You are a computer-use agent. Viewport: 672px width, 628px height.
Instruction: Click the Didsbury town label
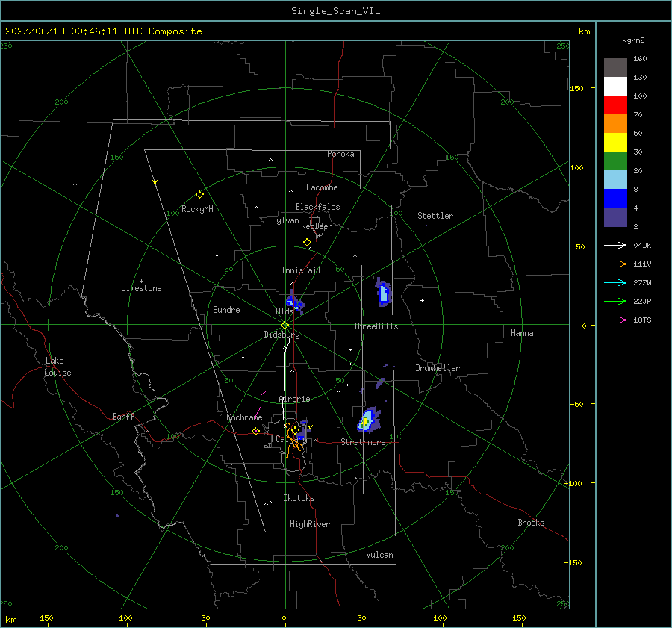coord(282,335)
